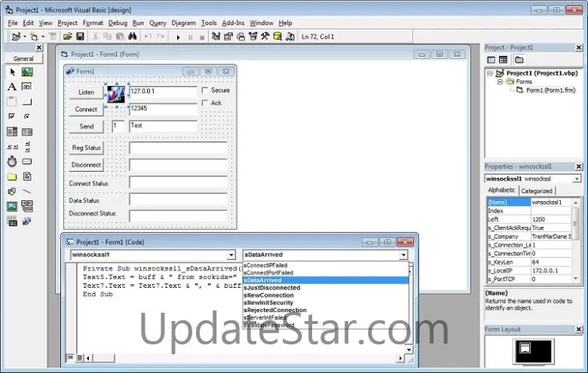Select the Line control tool
The height and width of the screenshot is (373, 588).
(27, 191)
